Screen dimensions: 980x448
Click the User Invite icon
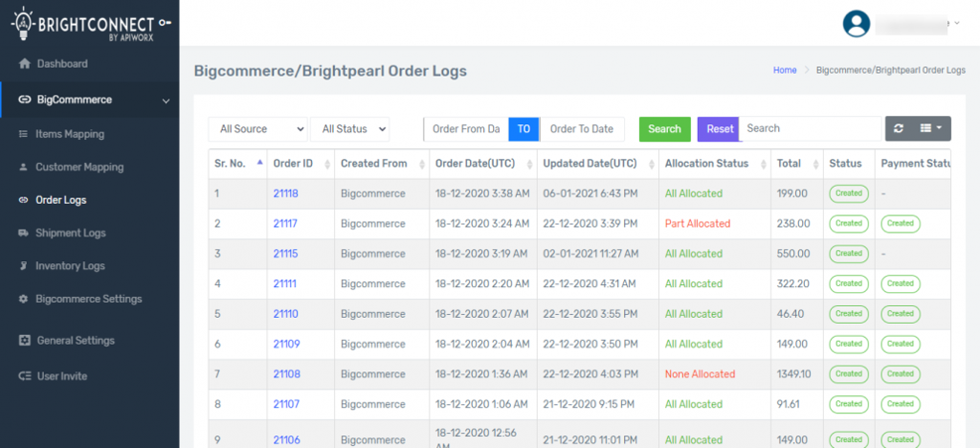pyautogui.click(x=24, y=376)
